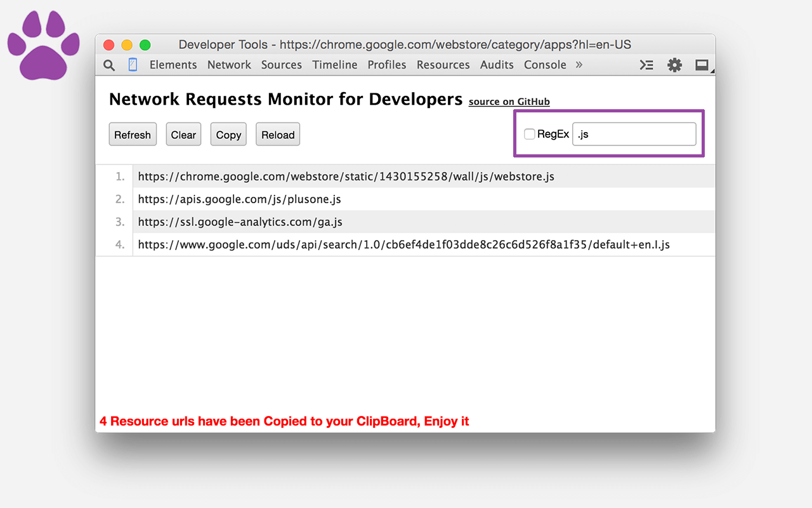This screenshot has height=508, width=812.
Task: Select the webstore.js URL row
Action: point(405,177)
